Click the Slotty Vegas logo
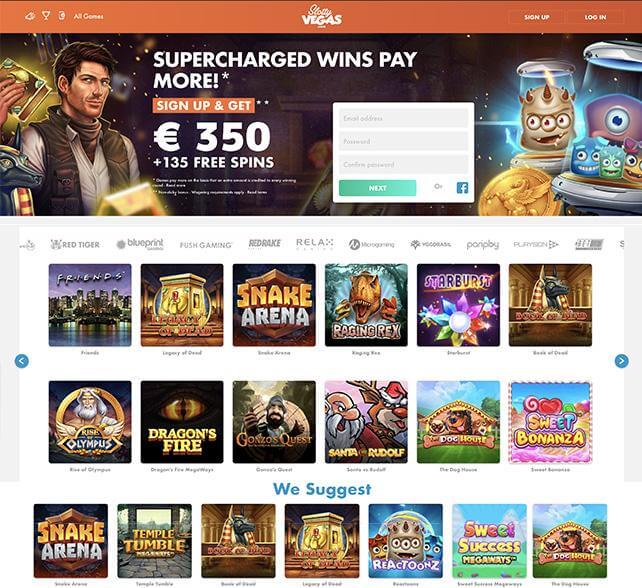Screen dimensions: 642x588 tap(321, 16)
